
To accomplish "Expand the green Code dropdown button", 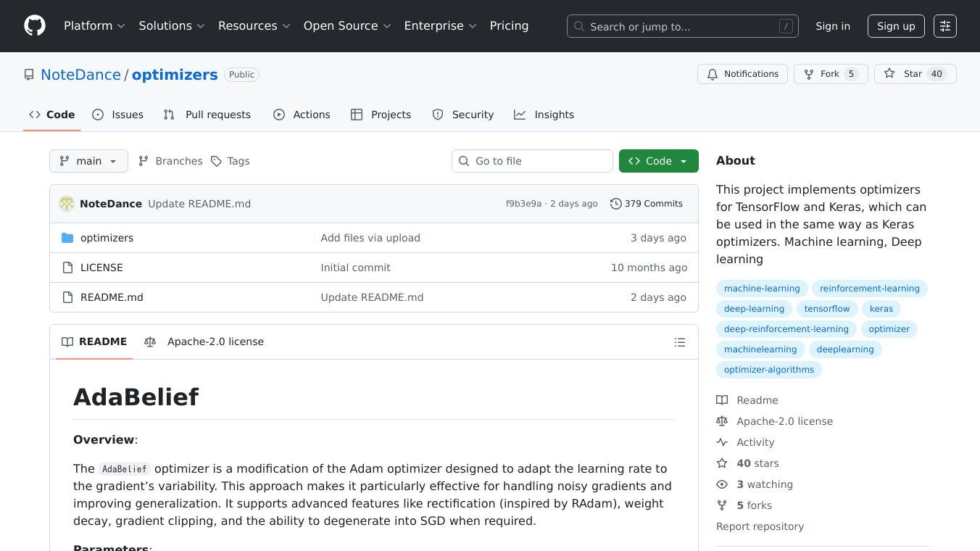I will coord(658,161).
